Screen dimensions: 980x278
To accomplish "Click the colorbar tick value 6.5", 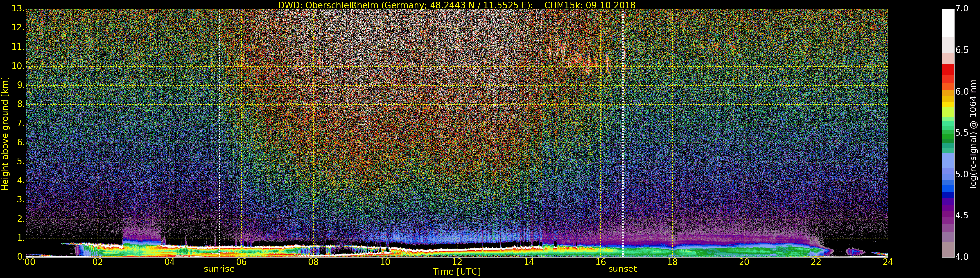I will tap(962, 50).
